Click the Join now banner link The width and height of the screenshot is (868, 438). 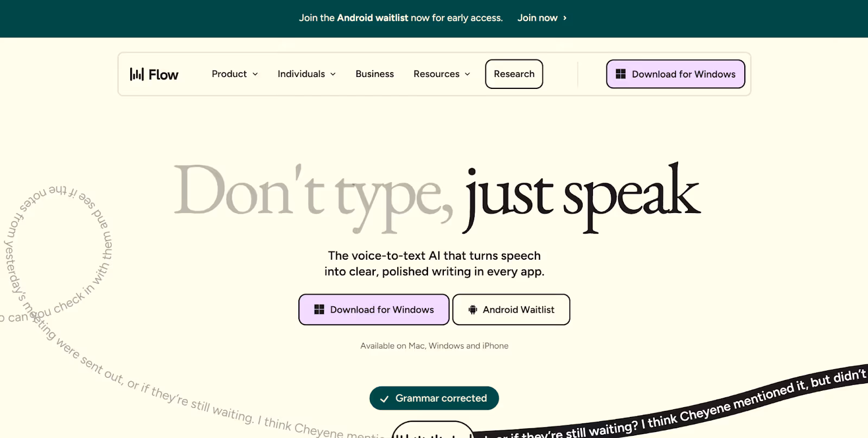[x=542, y=18]
